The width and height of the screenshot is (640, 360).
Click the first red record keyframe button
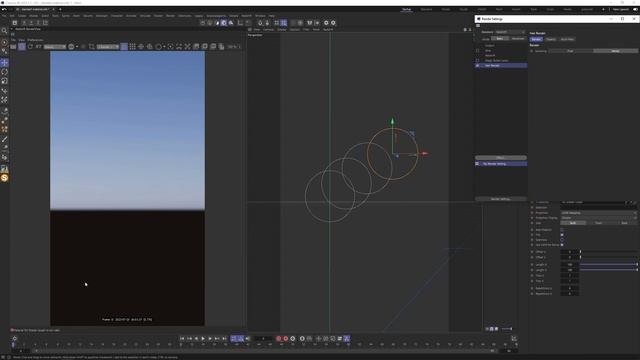(x=279, y=338)
